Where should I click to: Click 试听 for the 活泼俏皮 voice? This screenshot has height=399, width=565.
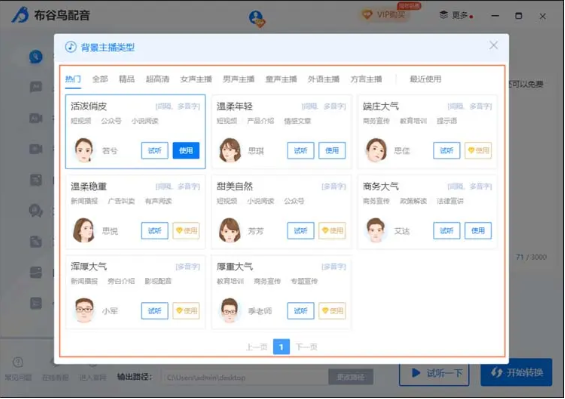pyautogui.click(x=155, y=150)
